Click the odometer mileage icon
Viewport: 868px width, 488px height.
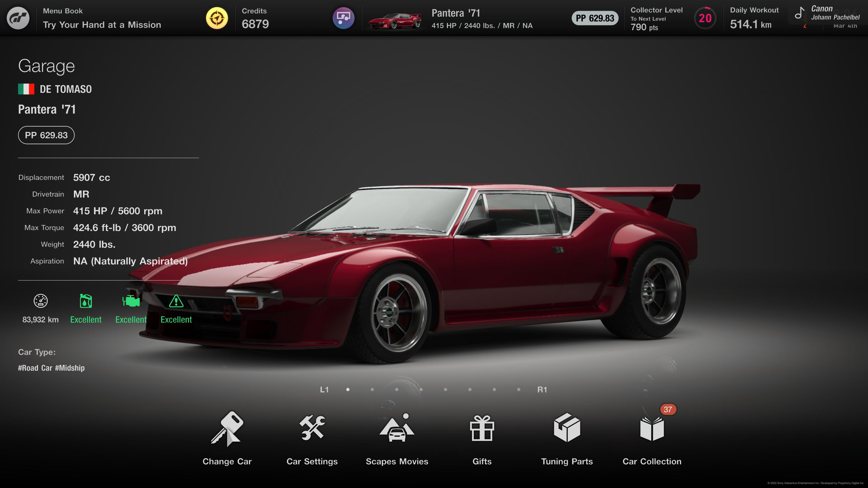point(40,301)
